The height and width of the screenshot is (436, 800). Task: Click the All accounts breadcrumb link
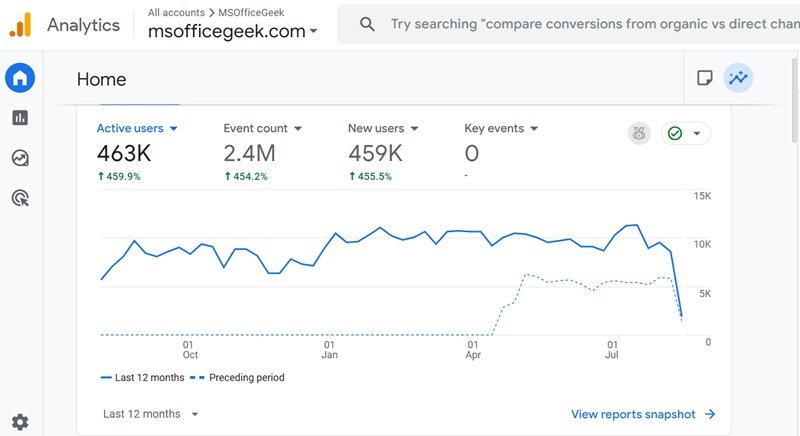click(178, 12)
